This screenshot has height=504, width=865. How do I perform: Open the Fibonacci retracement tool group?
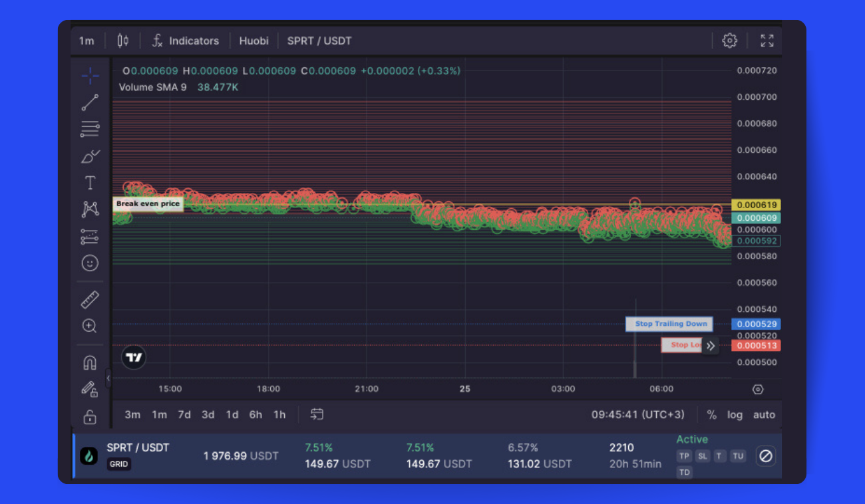click(90, 129)
